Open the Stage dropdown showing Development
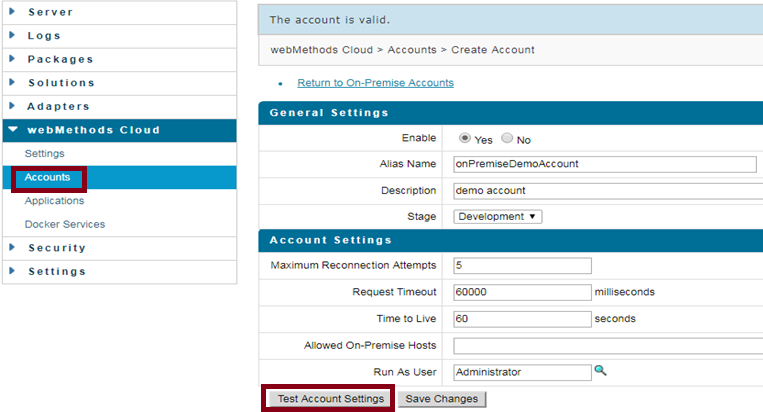This screenshot has height=412, width=763. point(497,216)
